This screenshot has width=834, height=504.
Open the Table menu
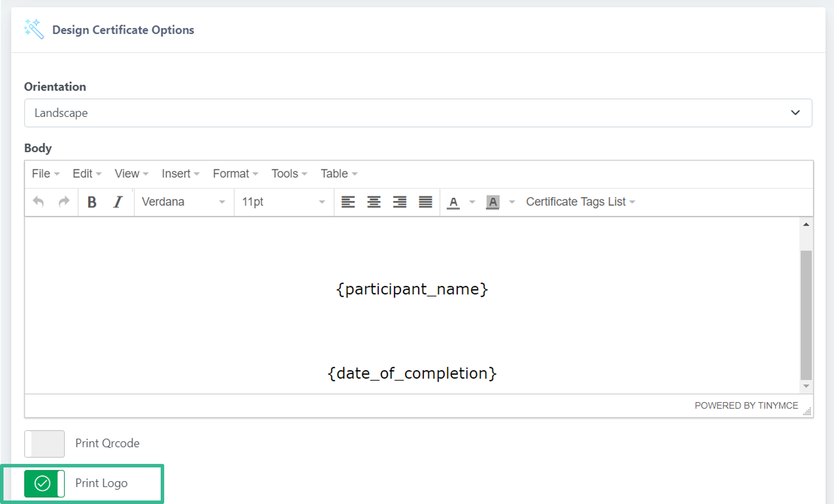(x=339, y=174)
